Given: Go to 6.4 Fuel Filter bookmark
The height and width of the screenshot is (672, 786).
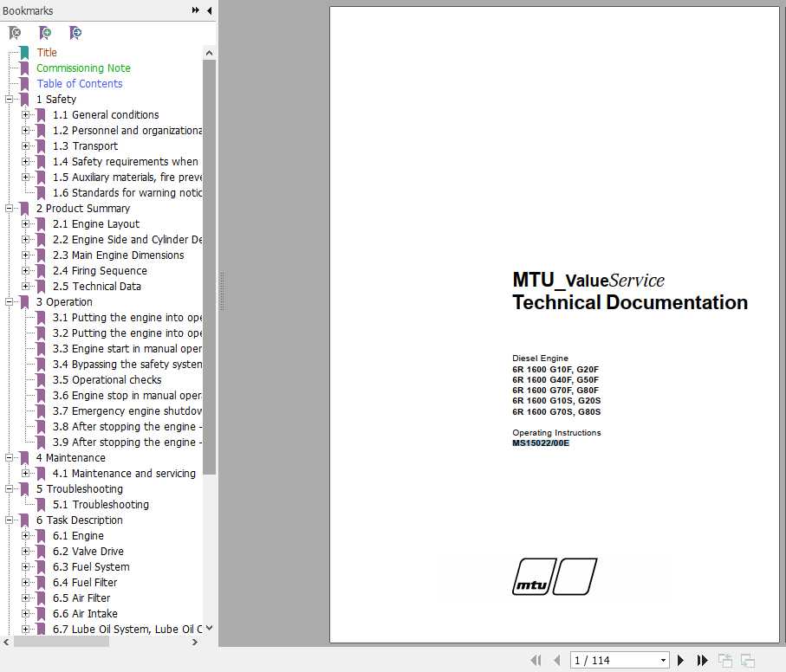Looking at the screenshot, I should pos(85,582).
